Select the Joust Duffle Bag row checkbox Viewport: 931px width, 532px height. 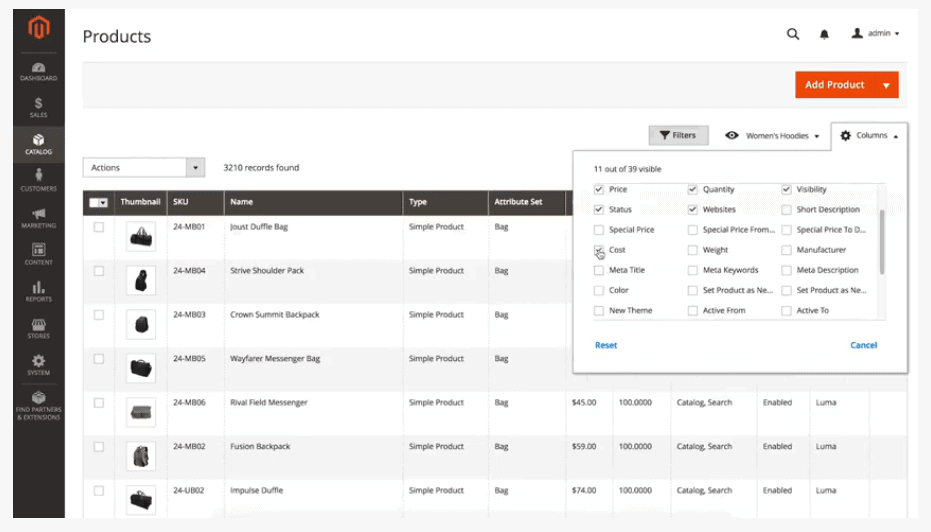tap(99, 227)
